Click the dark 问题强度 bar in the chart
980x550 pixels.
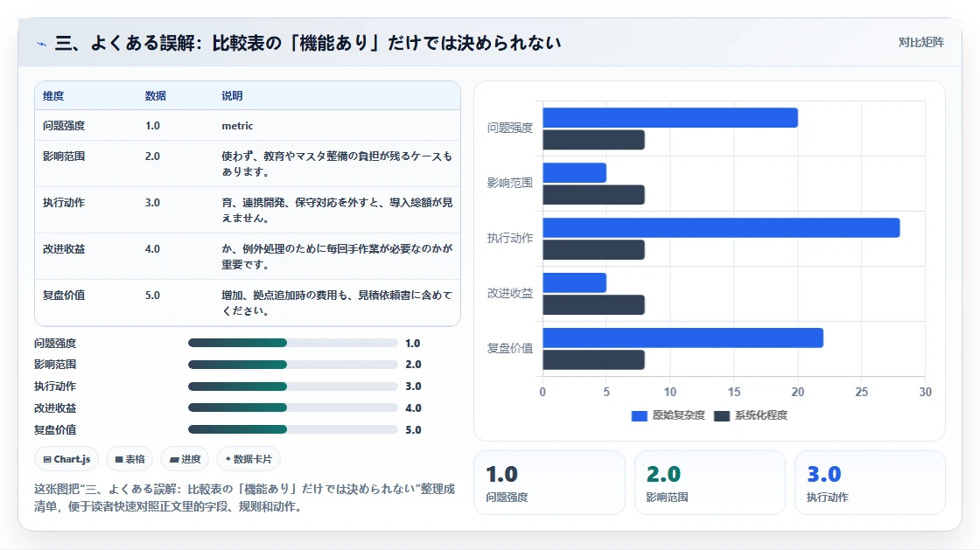pos(593,140)
